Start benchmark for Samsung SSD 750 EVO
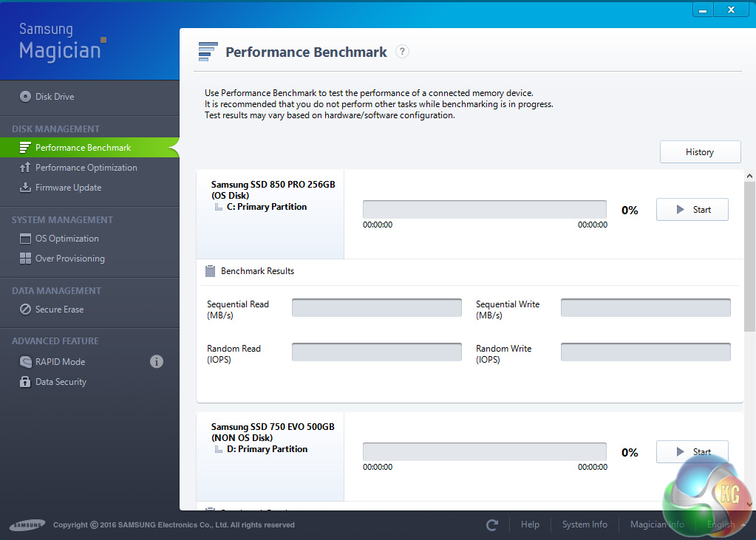The image size is (756, 540). click(692, 451)
